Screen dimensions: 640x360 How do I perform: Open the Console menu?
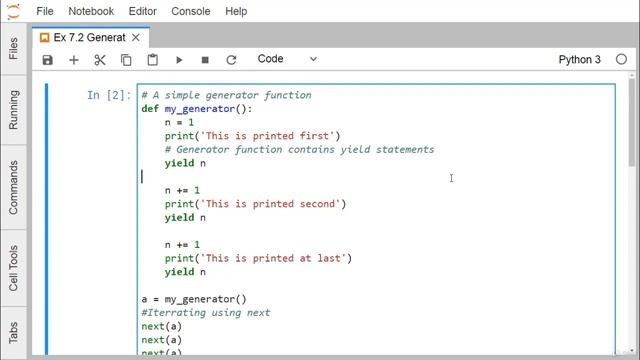click(191, 11)
